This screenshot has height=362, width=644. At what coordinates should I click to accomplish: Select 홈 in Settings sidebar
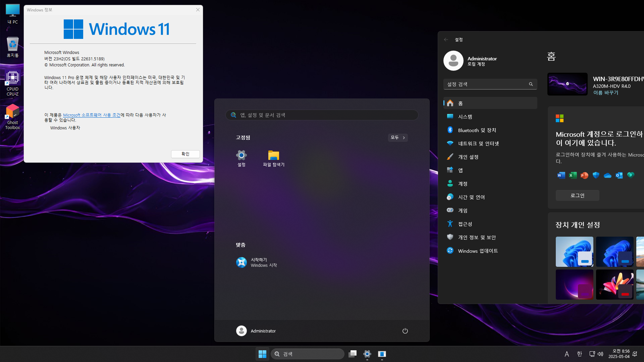click(490, 103)
